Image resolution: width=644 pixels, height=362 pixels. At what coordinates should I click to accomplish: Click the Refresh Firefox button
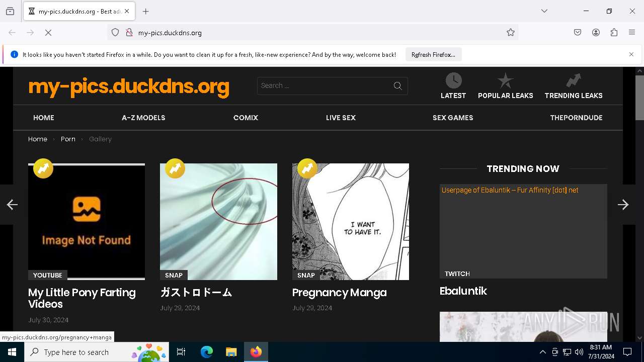(x=433, y=54)
